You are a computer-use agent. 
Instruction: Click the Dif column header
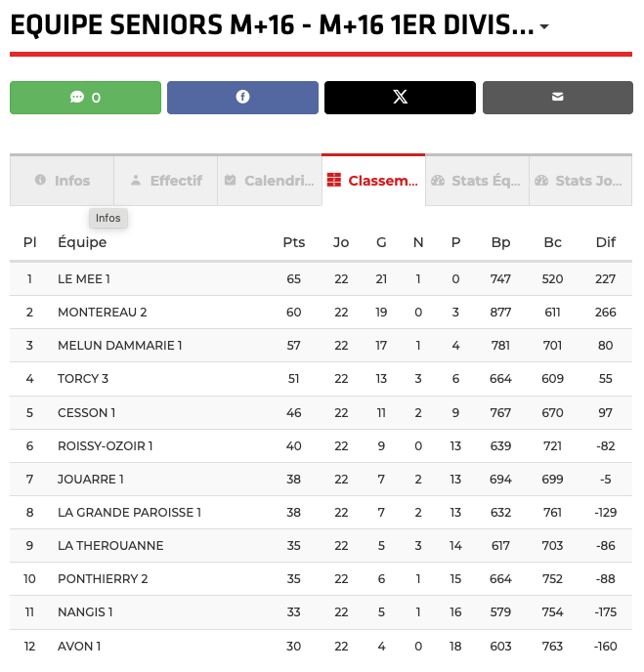[606, 242]
